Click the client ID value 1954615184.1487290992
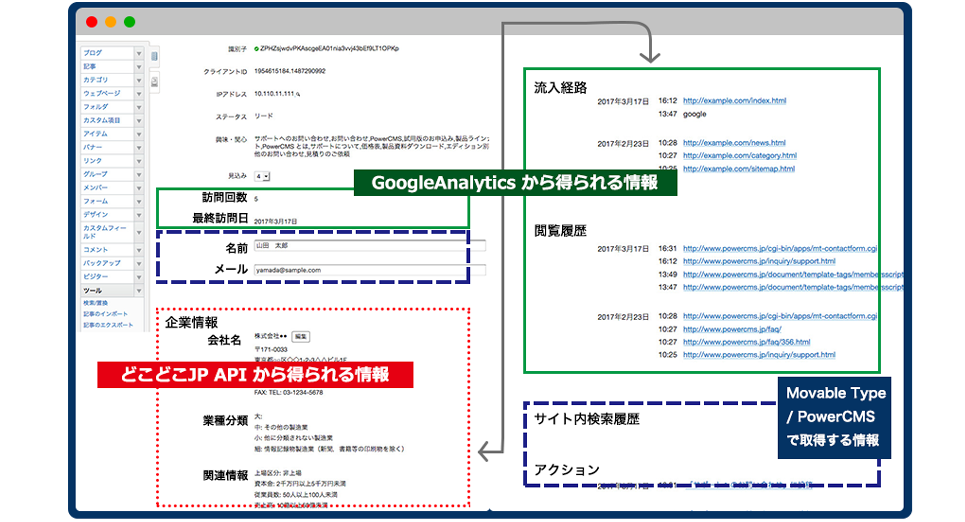Image resolution: width=965 pixels, height=522 pixels. (x=290, y=71)
